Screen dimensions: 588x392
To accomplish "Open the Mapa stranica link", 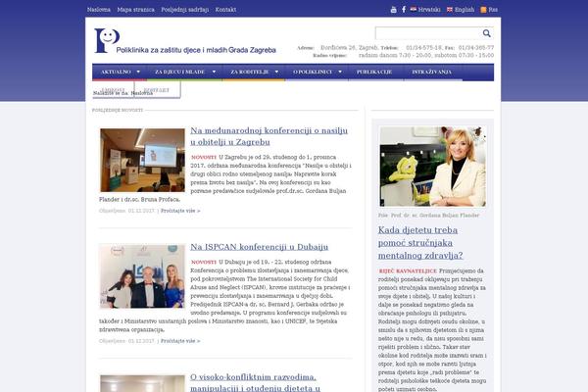I will [136, 10].
